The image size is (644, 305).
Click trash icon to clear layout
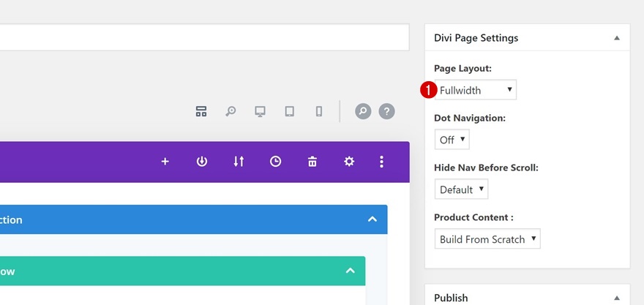(312, 162)
